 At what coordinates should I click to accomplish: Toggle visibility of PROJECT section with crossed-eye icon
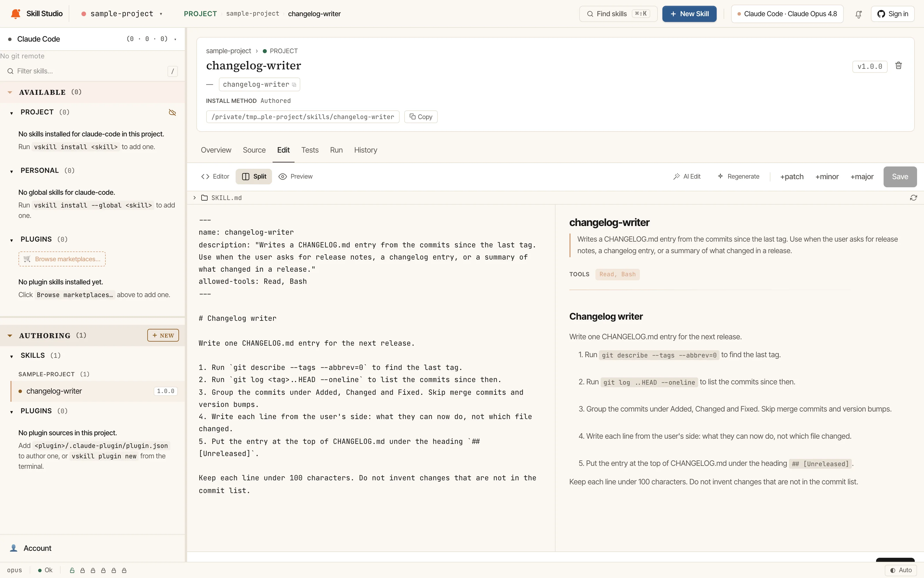point(172,112)
